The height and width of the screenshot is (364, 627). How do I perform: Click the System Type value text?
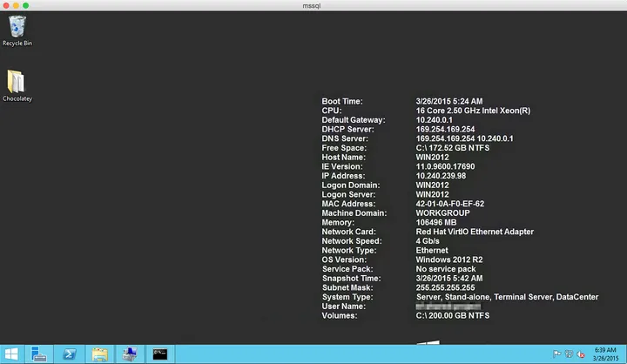[x=507, y=297]
